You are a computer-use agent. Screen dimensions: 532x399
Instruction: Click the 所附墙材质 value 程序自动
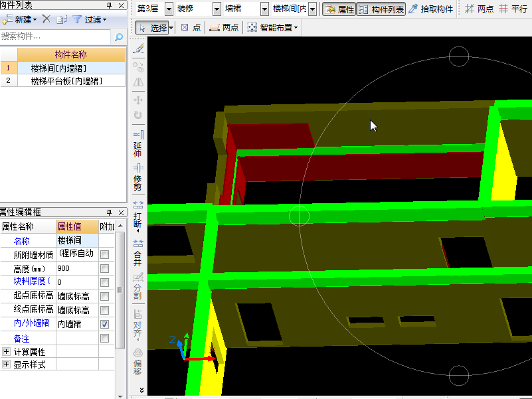click(77, 254)
